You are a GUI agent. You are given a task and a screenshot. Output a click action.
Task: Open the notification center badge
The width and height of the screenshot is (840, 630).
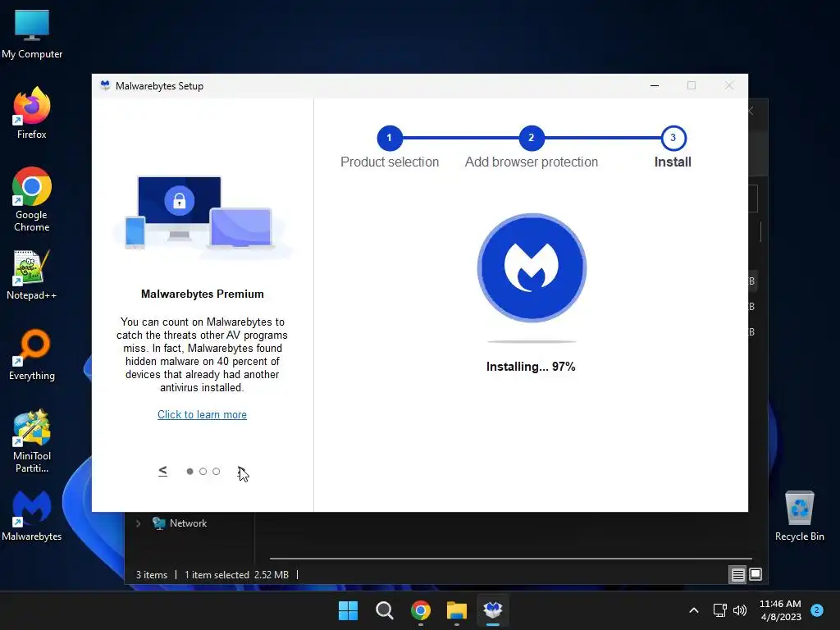tap(817, 609)
